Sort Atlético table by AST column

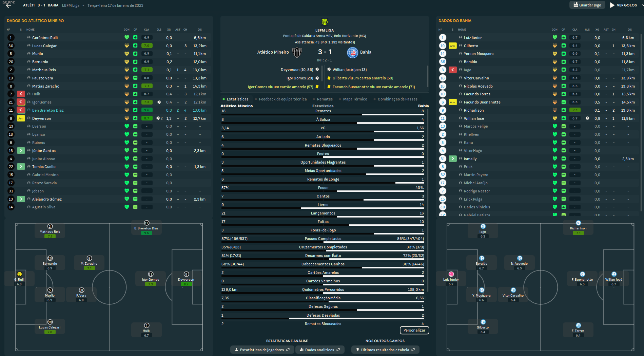click(x=178, y=30)
